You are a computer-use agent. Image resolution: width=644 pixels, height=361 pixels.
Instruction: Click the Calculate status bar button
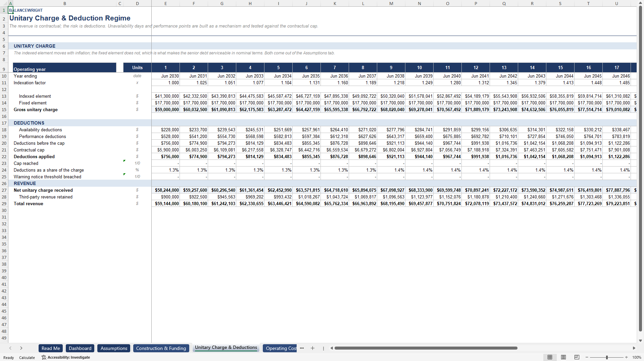27,358
